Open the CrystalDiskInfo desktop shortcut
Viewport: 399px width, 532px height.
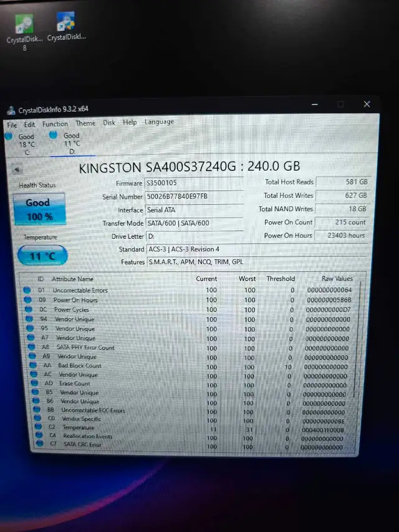point(67,27)
